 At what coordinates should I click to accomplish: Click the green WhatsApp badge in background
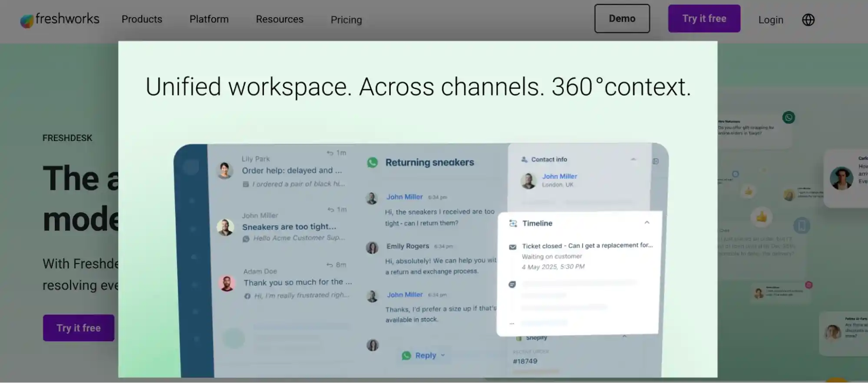(x=789, y=117)
